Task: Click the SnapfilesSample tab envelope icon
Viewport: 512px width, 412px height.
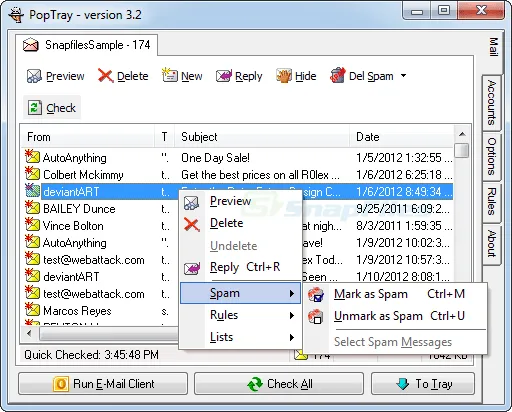Action: pos(31,45)
